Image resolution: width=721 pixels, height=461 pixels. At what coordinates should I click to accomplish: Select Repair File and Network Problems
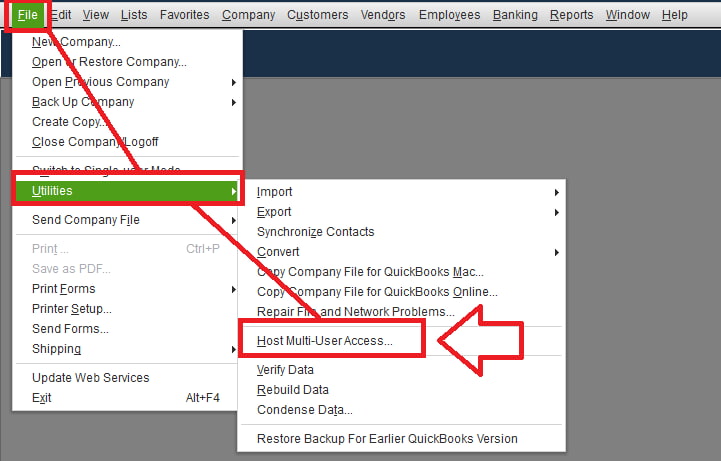tap(401, 312)
